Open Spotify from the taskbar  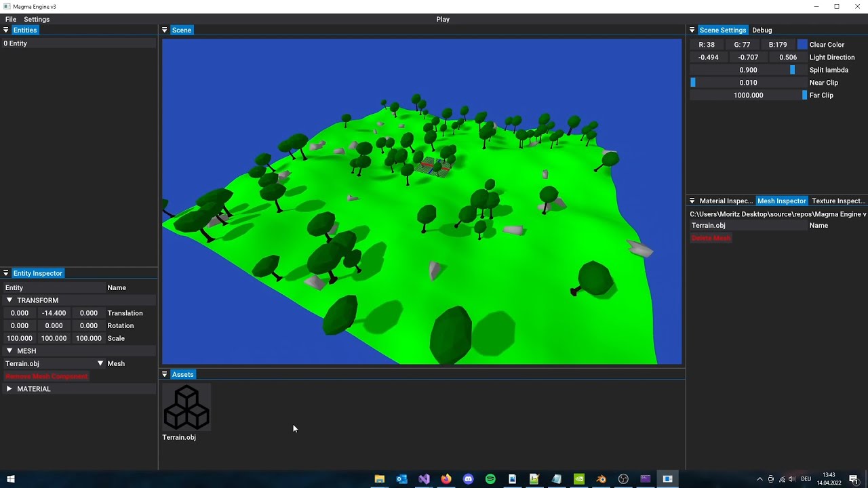click(490, 479)
